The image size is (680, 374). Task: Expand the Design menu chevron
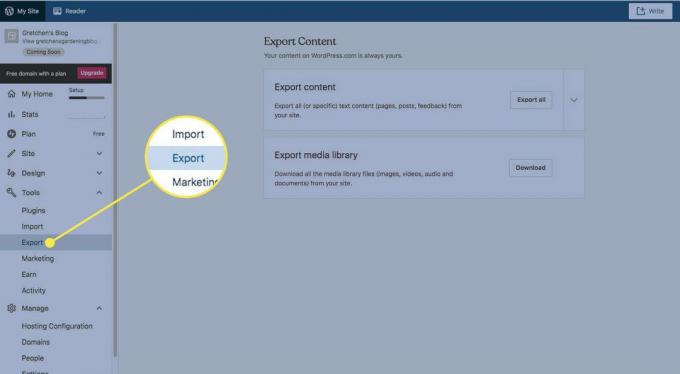tap(99, 173)
